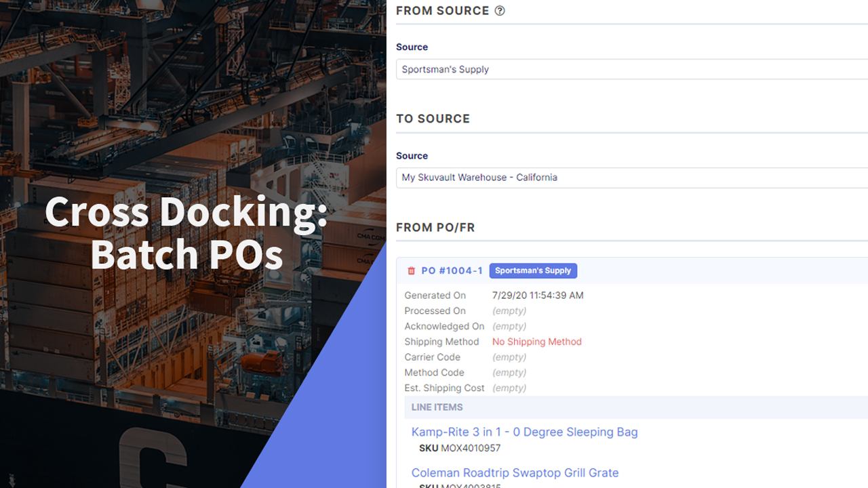The image size is (868, 488).
Task: Open the To Source 'My Skuvault Warehouse - California' field
Action: [x=632, y=178]
